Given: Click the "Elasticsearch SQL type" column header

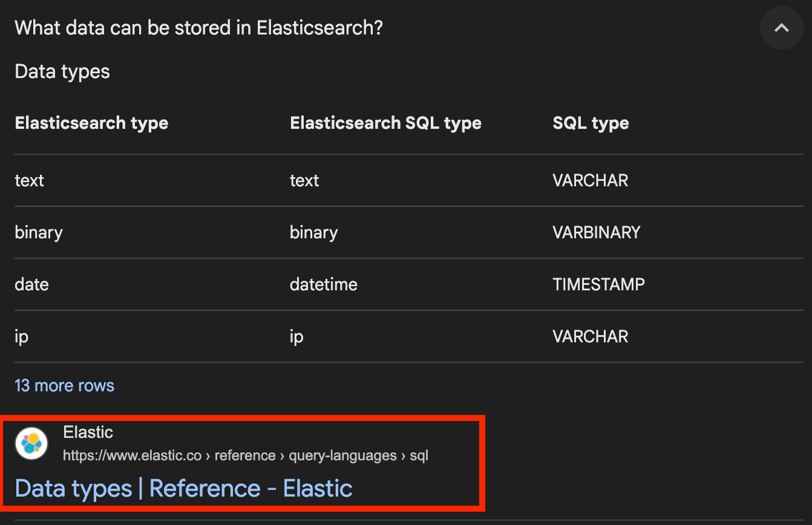Looking at the screenshot, I should click(385, 123).
